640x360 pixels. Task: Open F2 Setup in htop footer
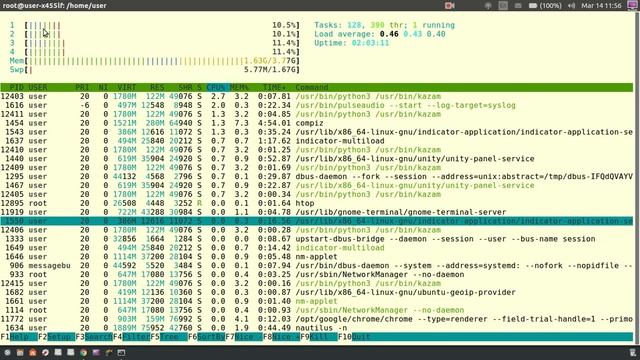click(56, 337)
